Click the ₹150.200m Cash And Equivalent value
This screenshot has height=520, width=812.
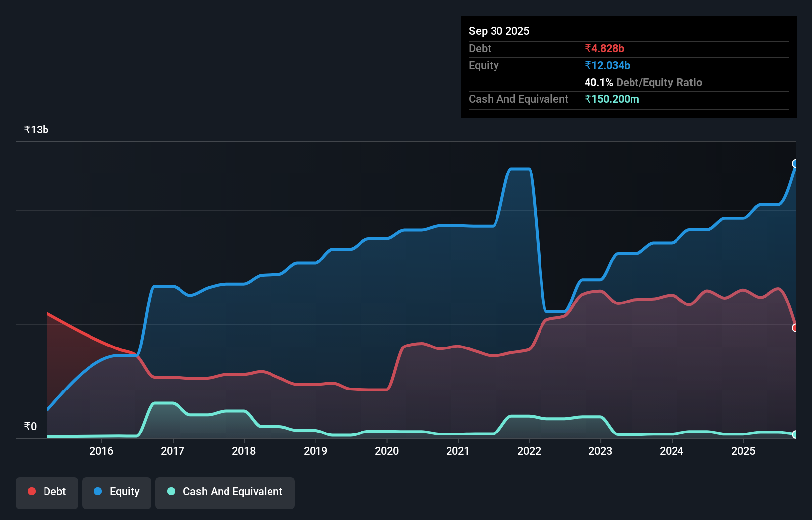point(612,99)
